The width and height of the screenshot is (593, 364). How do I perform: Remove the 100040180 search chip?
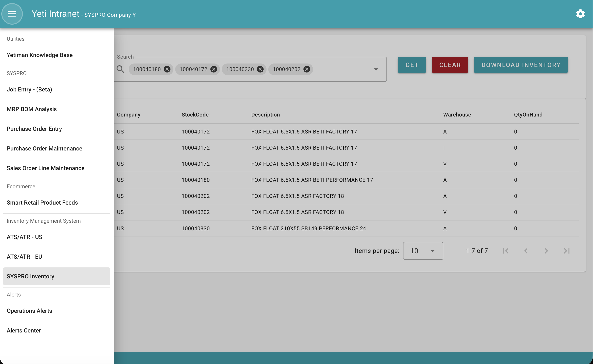[x=167, y=69]
